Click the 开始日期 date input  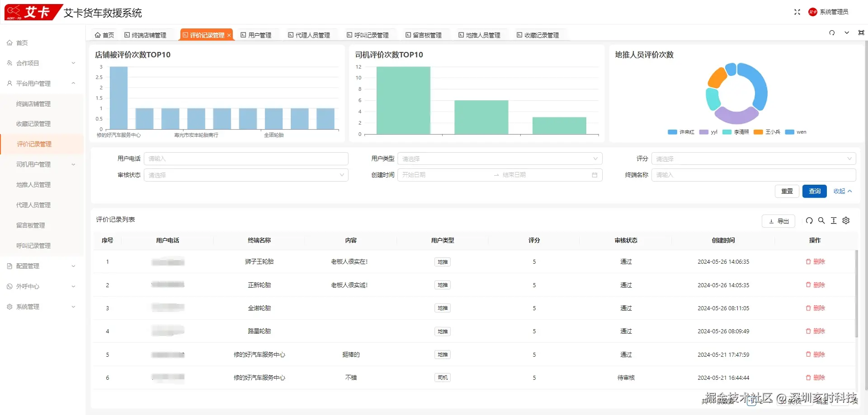coord(445,175)
